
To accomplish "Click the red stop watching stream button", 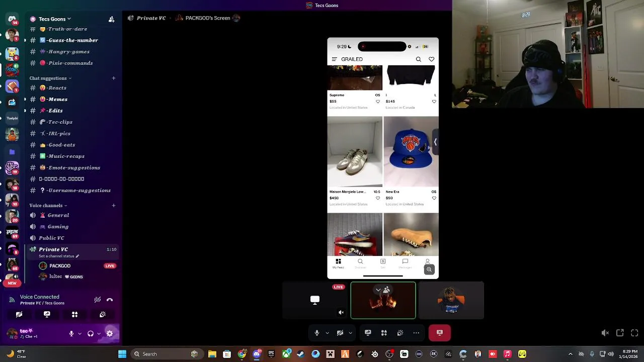I will click(440, 333).
